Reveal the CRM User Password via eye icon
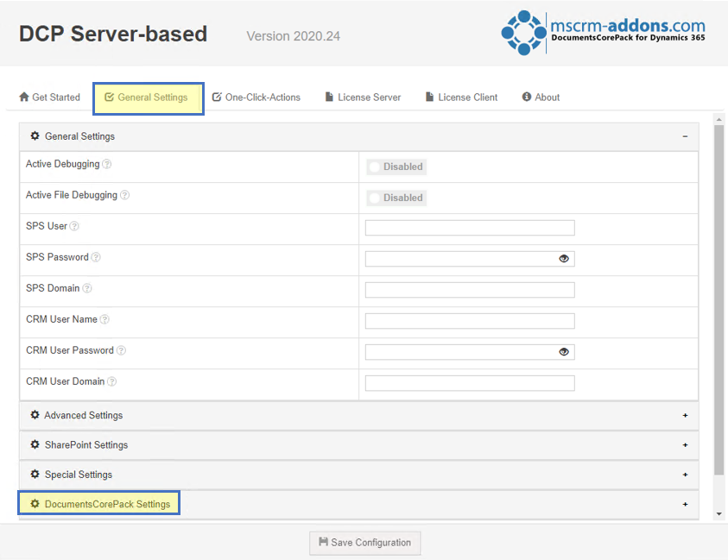 click(564, 352)
